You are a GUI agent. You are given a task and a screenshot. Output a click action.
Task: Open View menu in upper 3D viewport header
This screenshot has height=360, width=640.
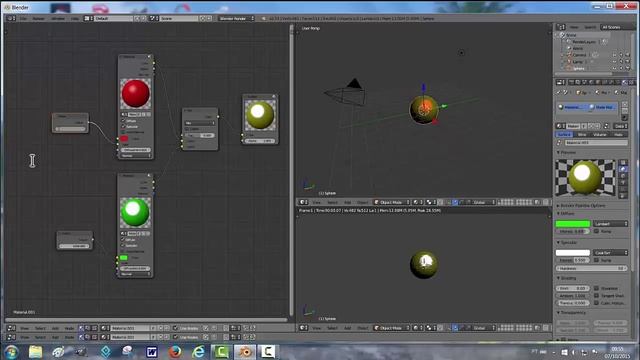(316, 202)
